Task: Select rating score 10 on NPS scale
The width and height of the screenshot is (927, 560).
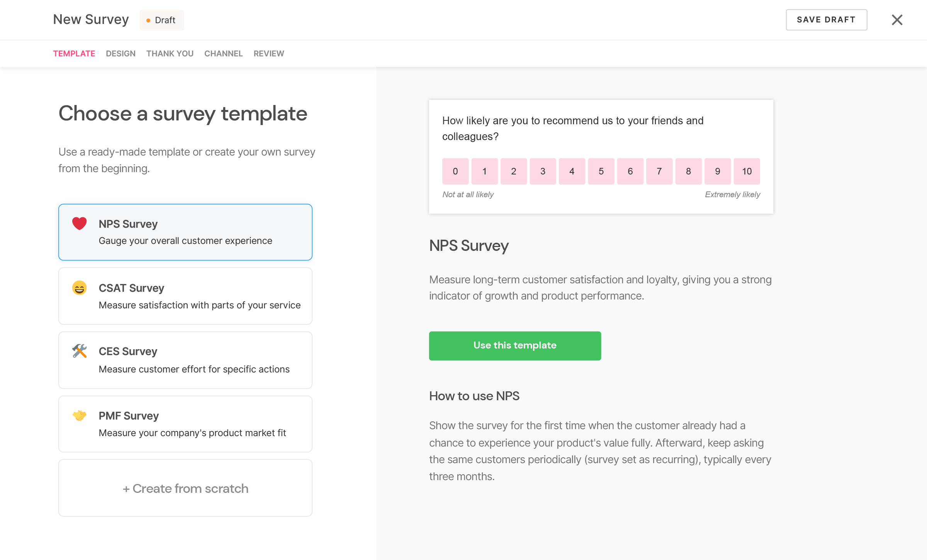Action: 746,171
